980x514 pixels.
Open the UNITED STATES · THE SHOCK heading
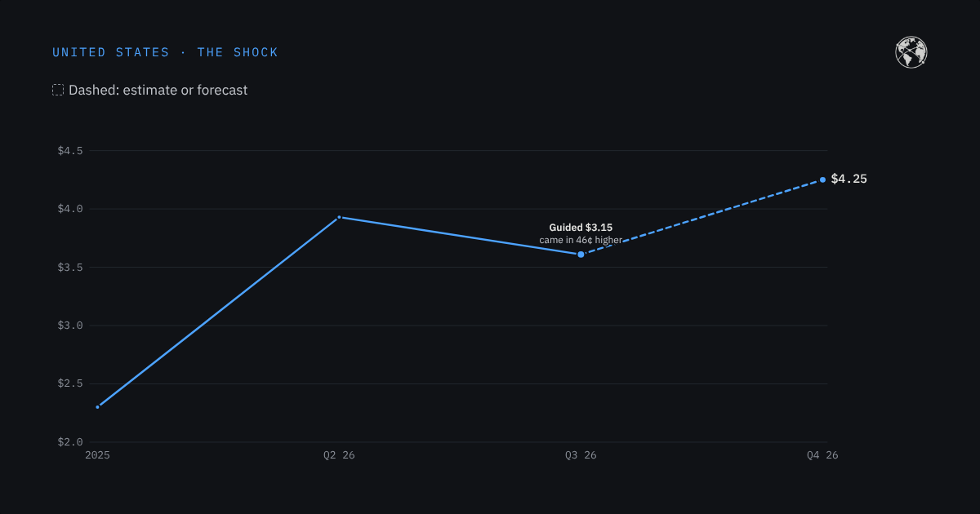click(x=165, y=52)
